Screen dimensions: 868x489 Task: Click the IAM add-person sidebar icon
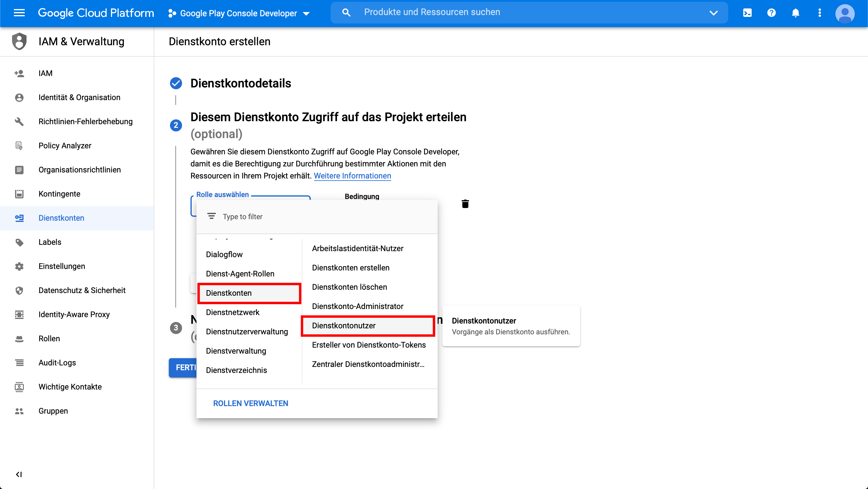click(x=19, y=73)
